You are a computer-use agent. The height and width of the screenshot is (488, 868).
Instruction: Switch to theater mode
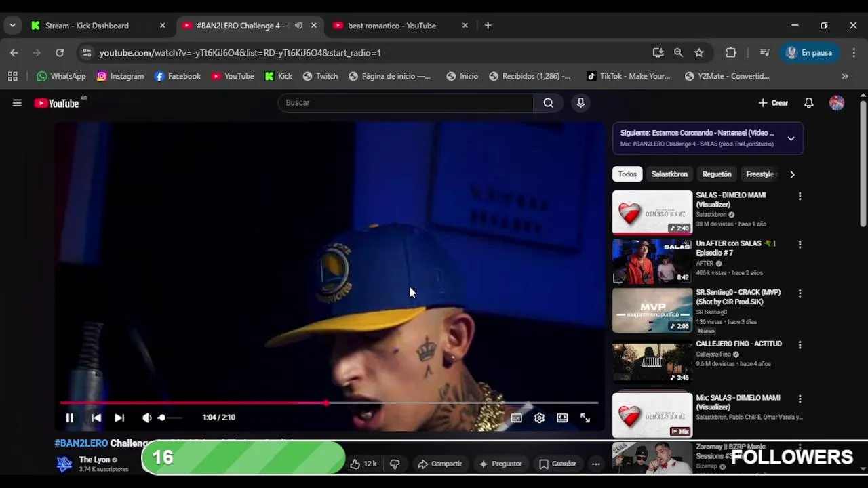[562, 418]
